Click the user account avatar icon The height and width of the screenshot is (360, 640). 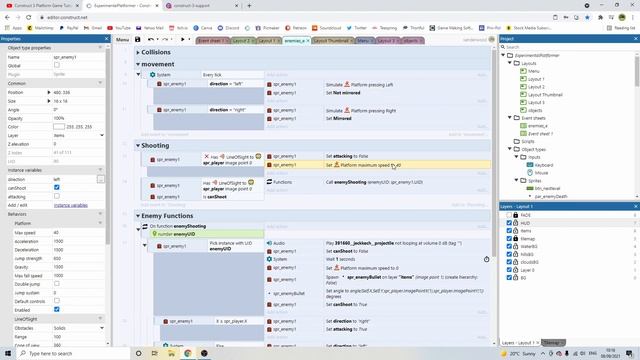[492, 40]
